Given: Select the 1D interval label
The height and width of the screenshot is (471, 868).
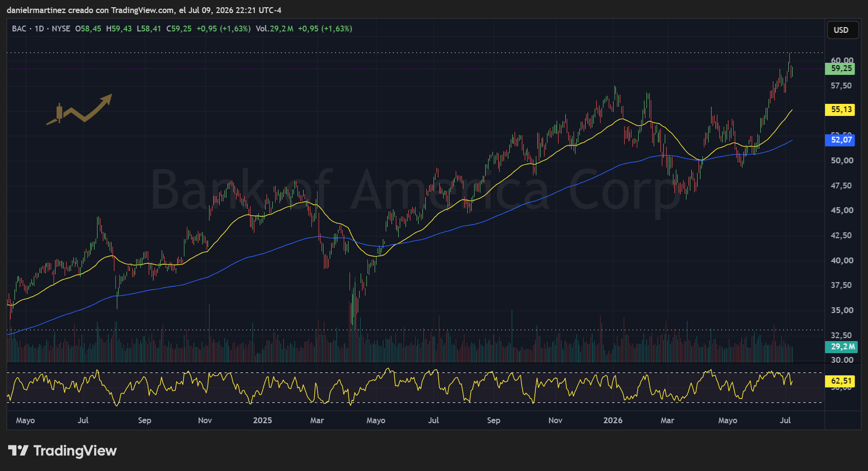Looking at the screenshot, I should point(39,29).
